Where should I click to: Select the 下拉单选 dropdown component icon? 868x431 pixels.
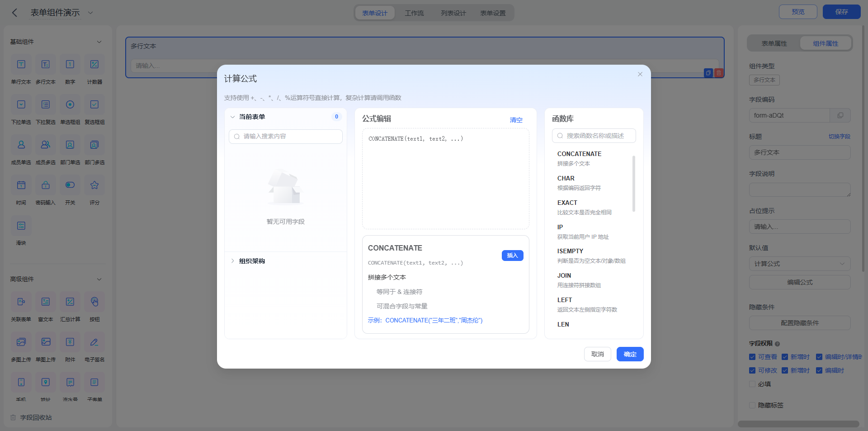coord(21,104)
